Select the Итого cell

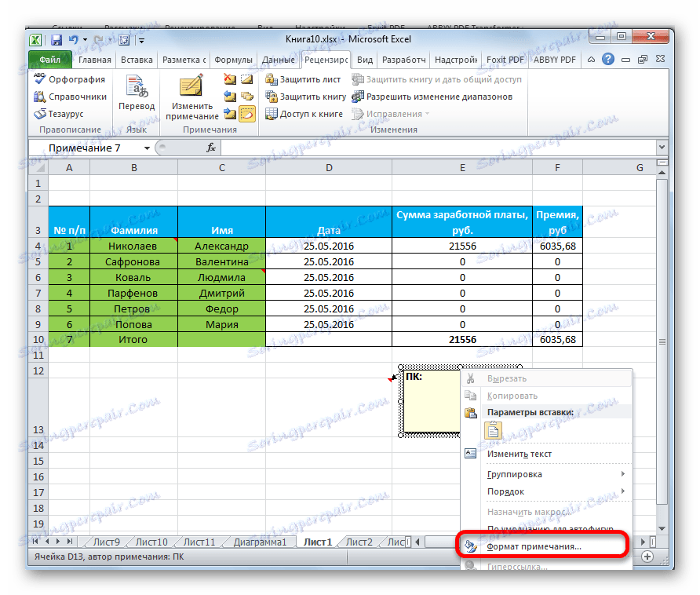coord(133,339)
